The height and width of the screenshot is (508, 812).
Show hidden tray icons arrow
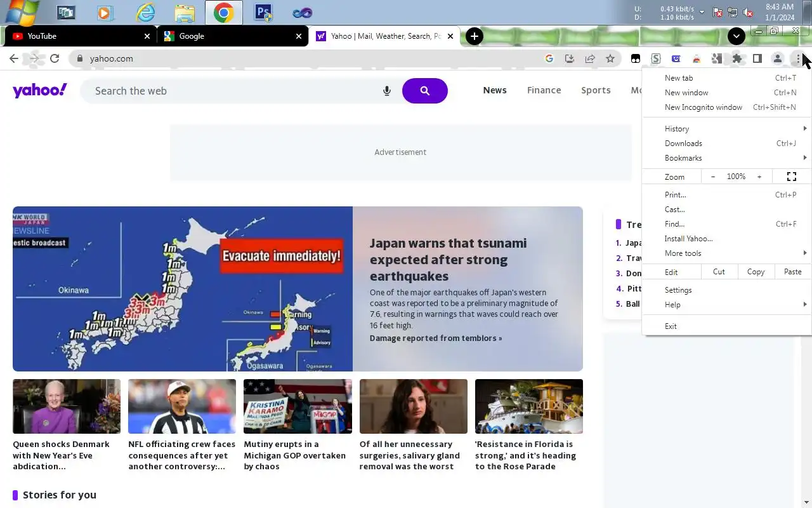click(702, 12)
